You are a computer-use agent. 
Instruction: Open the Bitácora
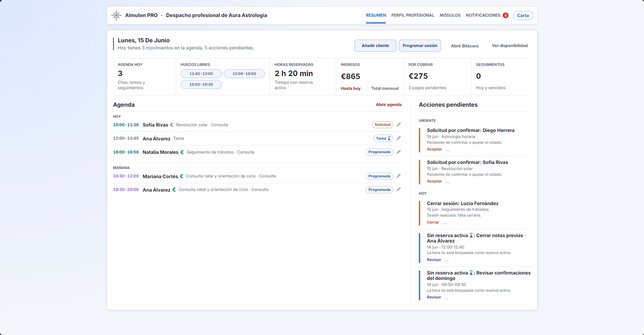[x=465, y=46]
